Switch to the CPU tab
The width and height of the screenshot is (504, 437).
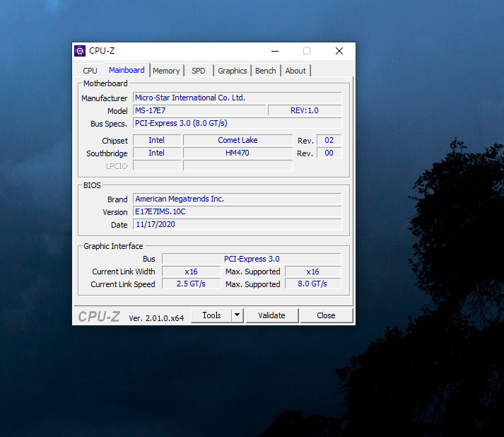point(90,71)
